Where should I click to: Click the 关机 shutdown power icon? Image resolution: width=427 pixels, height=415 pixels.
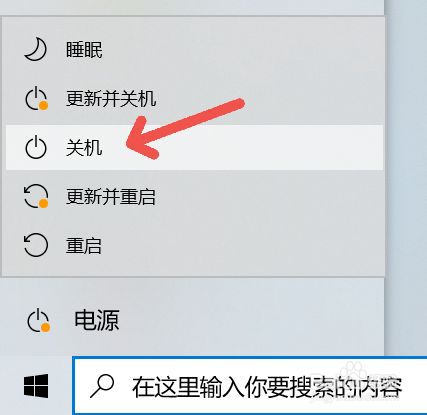tap(36, 147)
